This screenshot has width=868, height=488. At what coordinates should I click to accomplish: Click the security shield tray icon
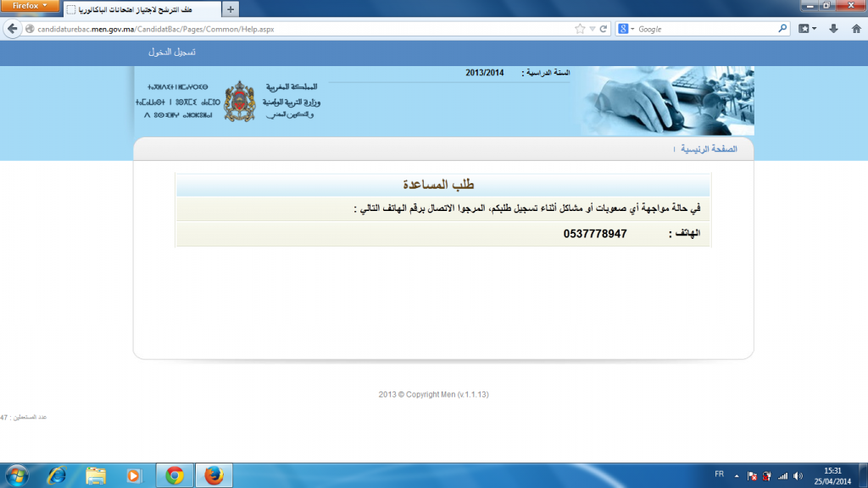(x=766, y=476)
